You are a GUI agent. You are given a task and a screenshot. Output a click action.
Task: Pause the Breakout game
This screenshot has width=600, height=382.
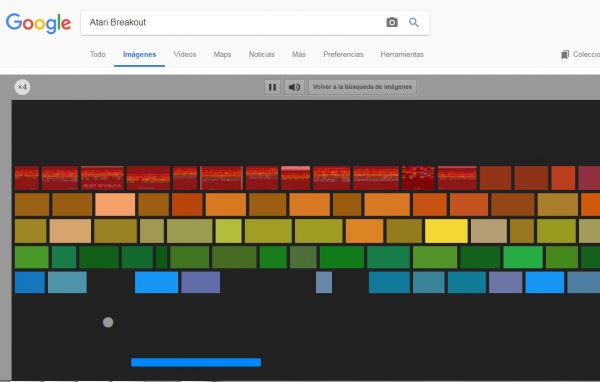[272, 87]
